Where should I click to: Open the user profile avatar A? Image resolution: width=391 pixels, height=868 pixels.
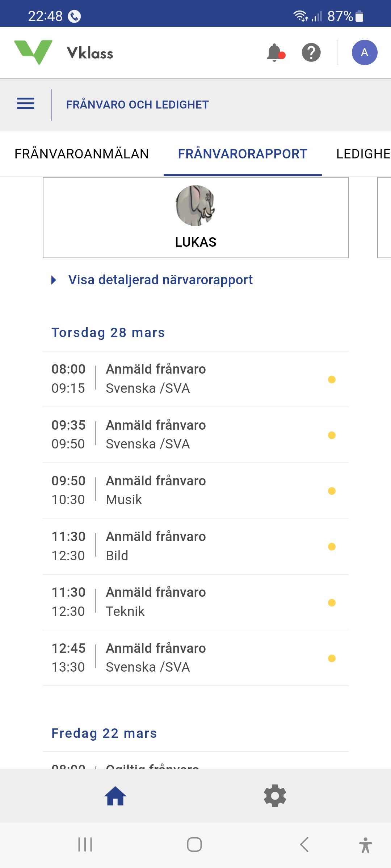coord(364,53)
